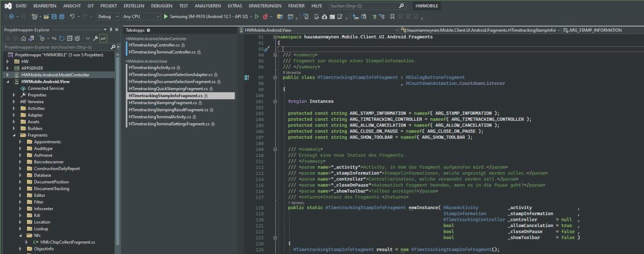This screenshot has width=644, height=254.
Task: Open the DEBUGGEN menu
Action: point(162,6)
